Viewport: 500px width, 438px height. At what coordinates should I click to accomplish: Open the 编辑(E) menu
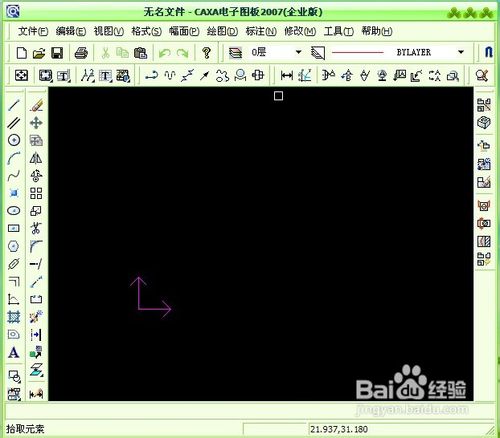tap(71, 31)
